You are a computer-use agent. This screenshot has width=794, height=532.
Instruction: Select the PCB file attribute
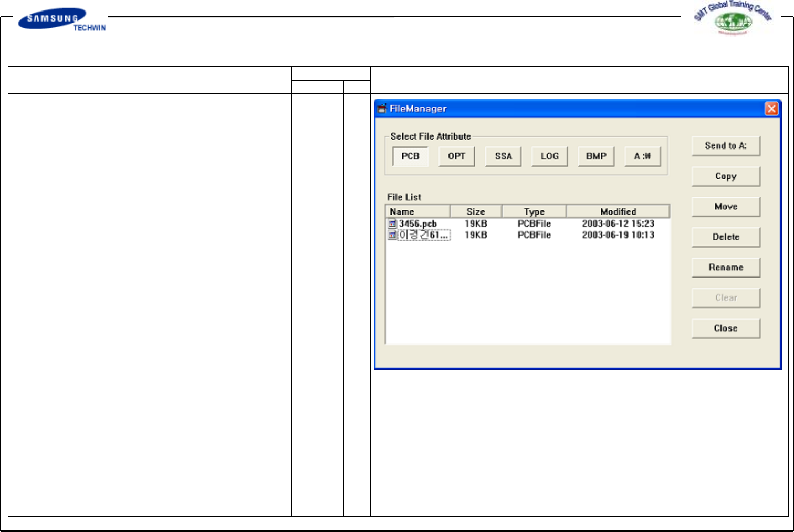pyautogui.click(x=410, y=156)
